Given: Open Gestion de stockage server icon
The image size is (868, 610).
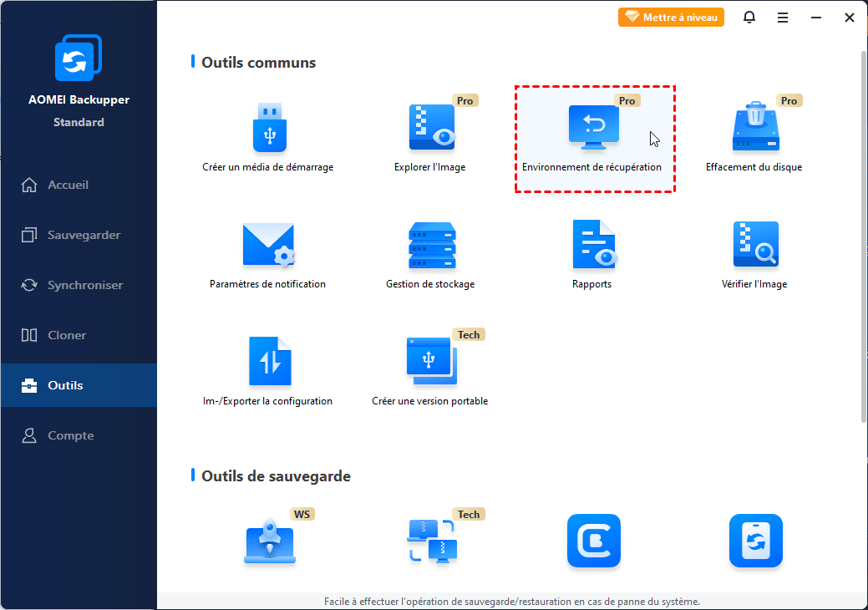Looking at the screenshot, I should [x=432, y=245].
